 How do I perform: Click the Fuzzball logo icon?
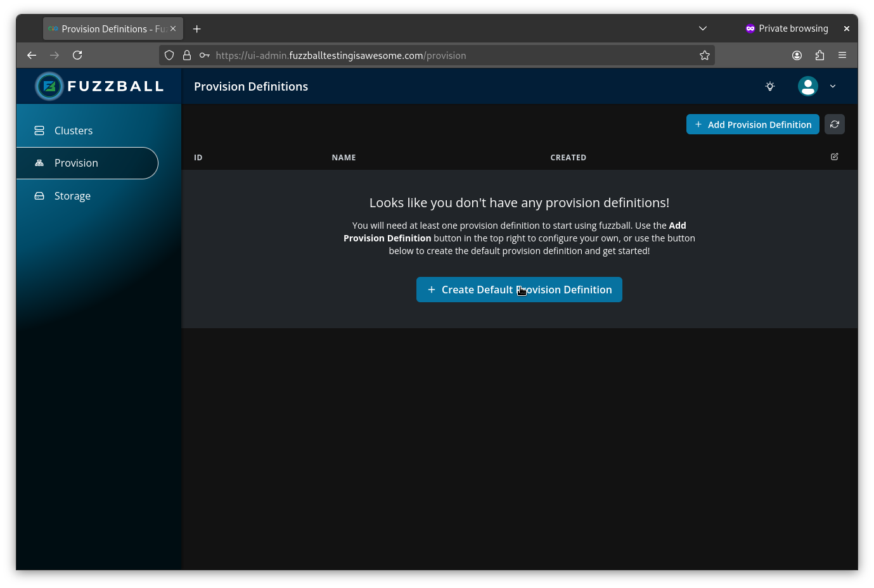(x=49, y=86)
